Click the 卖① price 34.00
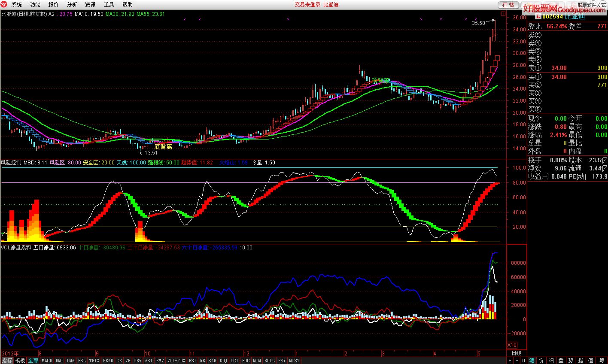This screenshot has height=364, width=608. click(559, 68)
